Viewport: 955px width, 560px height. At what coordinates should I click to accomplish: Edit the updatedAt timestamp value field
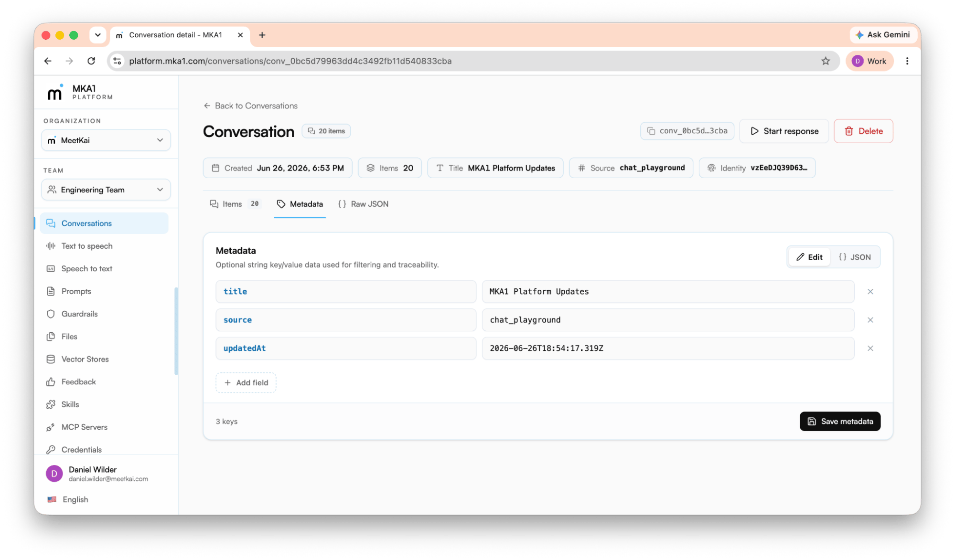(x=668, y=349)
